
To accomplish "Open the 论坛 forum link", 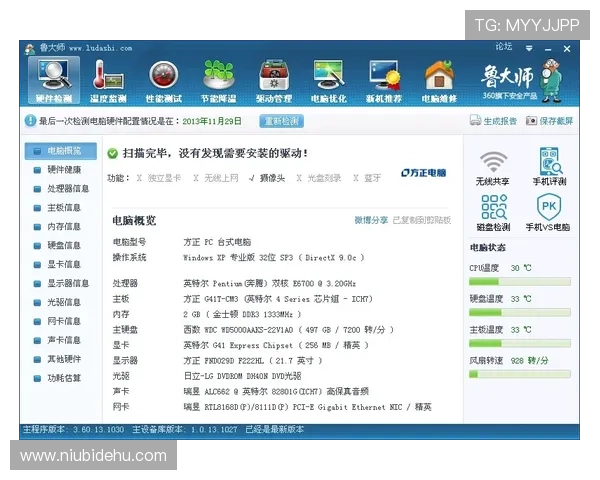I will click(x=504, y=47).
